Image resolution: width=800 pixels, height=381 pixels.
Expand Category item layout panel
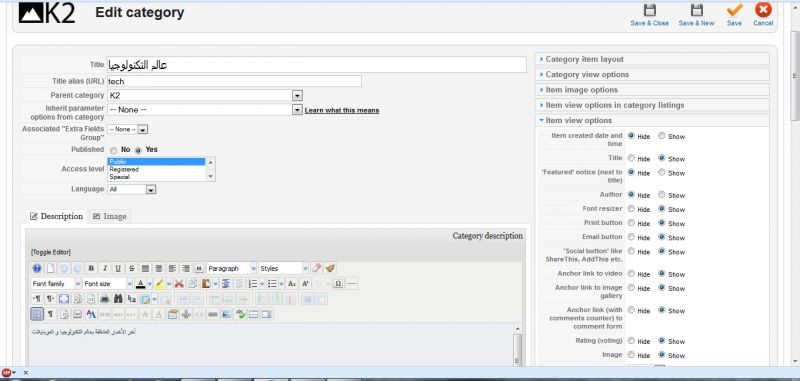[652, 59]
